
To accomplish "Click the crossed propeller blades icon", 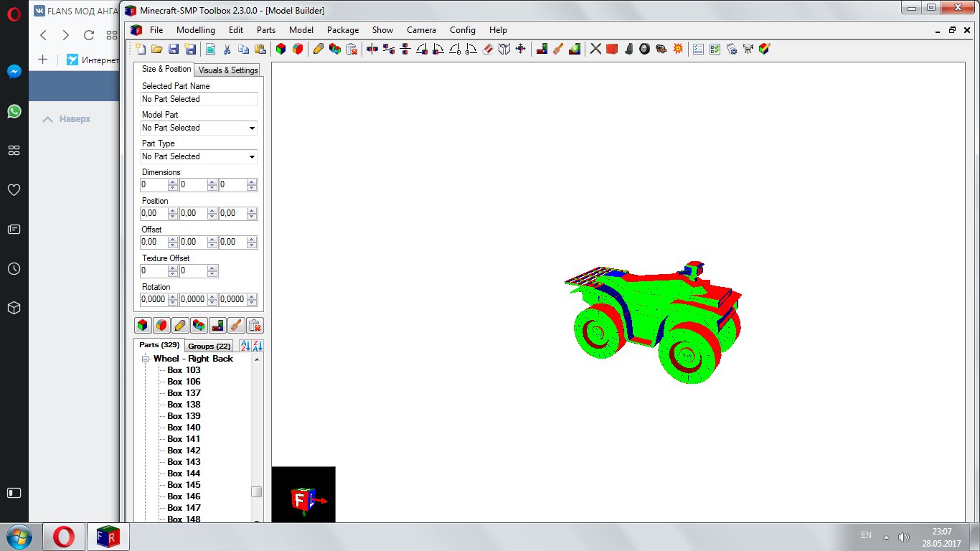I will tap(595, 49).
